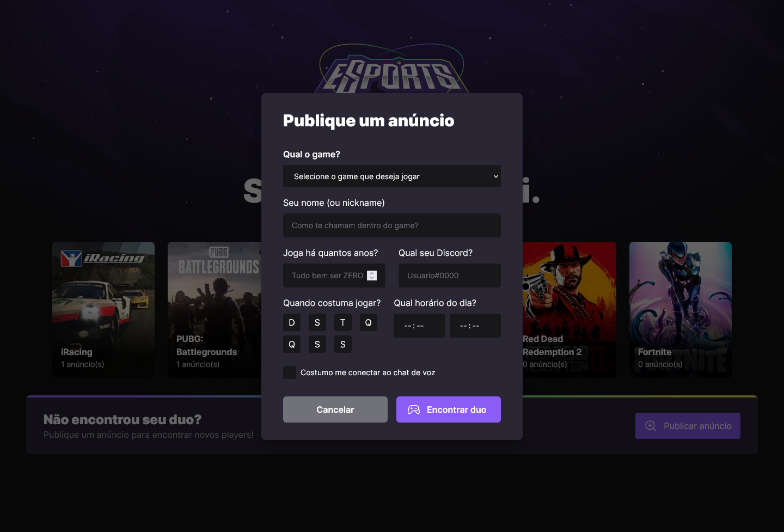
Task: Click the Publicar anúncio button
Action: click(688, 426)
